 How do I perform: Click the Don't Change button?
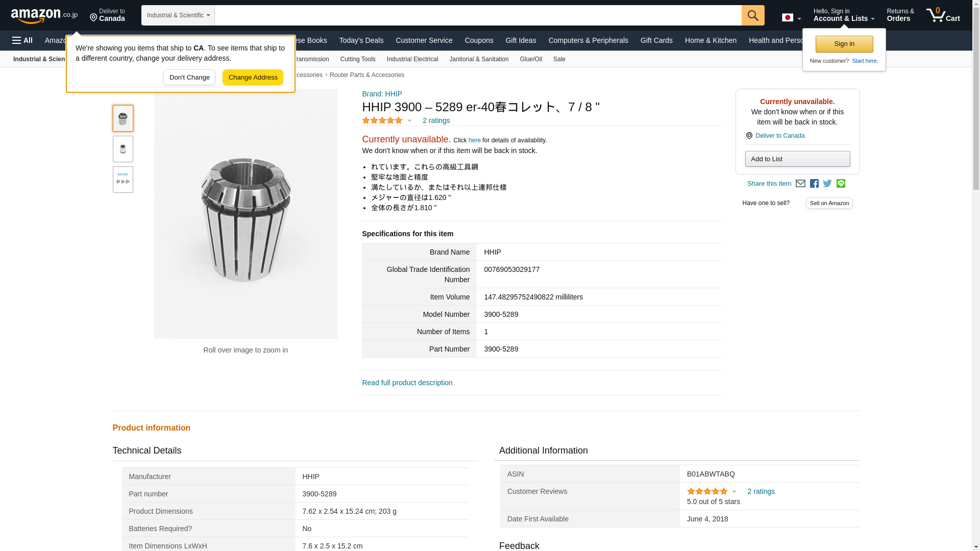[189, 78]
